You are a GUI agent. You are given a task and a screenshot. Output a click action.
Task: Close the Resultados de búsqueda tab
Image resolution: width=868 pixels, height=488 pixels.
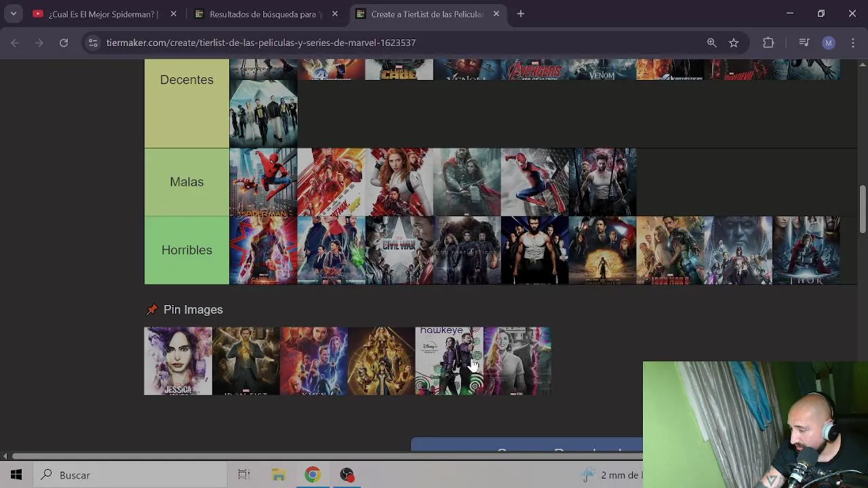335,14
